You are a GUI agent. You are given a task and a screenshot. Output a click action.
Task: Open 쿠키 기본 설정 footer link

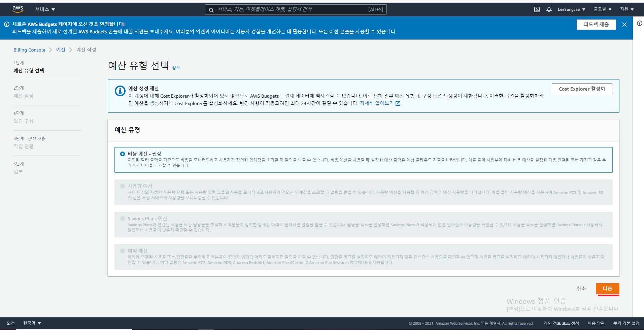coord(626,323)
